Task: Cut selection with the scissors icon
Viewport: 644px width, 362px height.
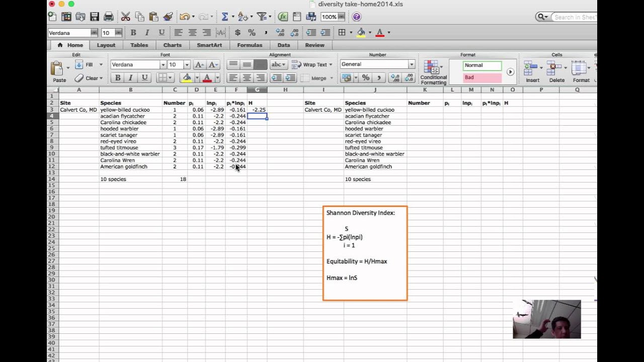Action: pos(126,17)
